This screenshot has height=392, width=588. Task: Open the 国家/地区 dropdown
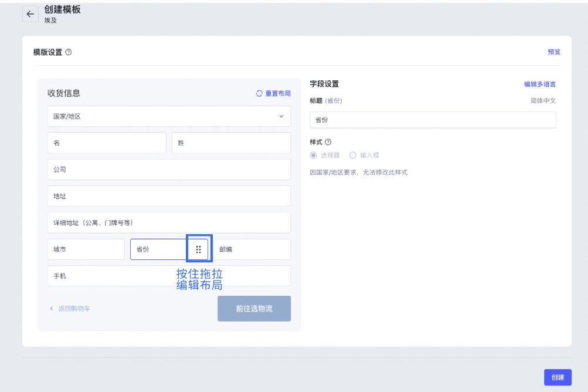pos(169,116)
